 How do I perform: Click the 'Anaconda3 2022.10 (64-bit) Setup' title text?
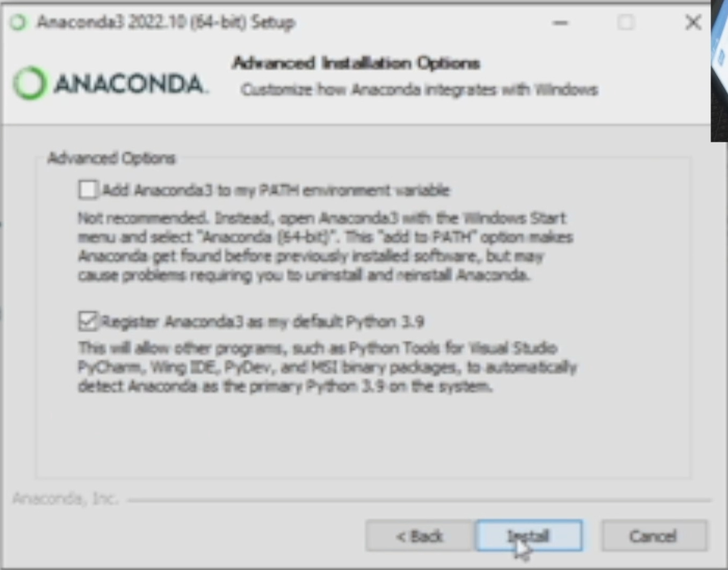point(165,23)
